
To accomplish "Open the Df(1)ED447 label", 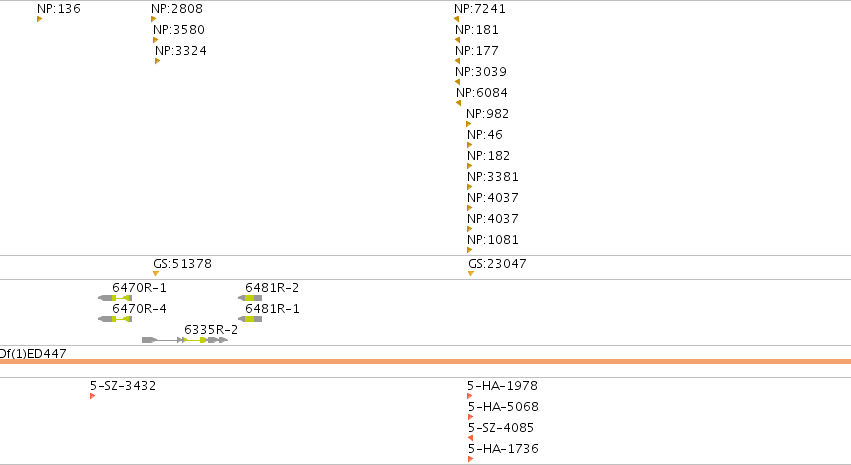I will coord(33,354).
